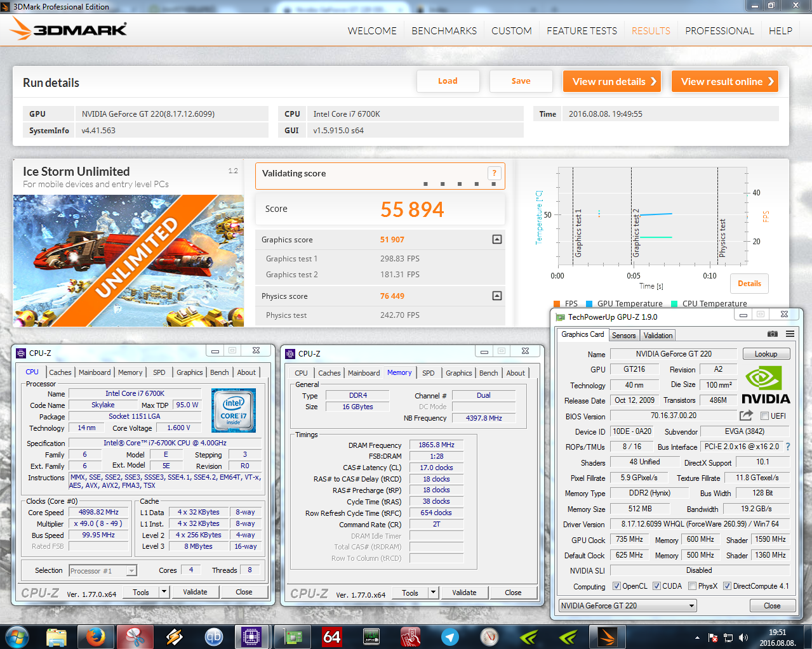Toggle the DirectCompute 4.1 checkbox

(728, 586)
